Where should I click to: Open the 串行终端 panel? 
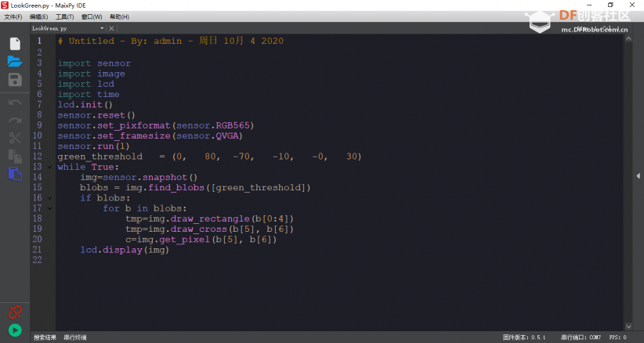point(75,338)
